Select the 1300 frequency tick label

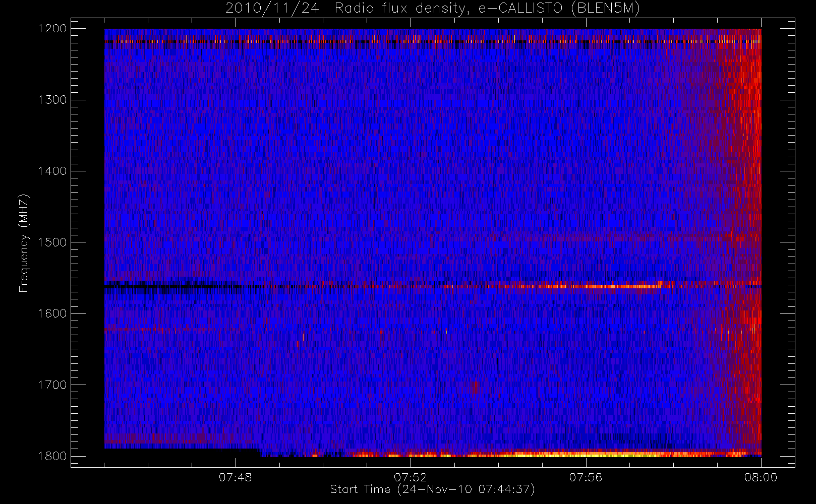[x=52, y=100]
